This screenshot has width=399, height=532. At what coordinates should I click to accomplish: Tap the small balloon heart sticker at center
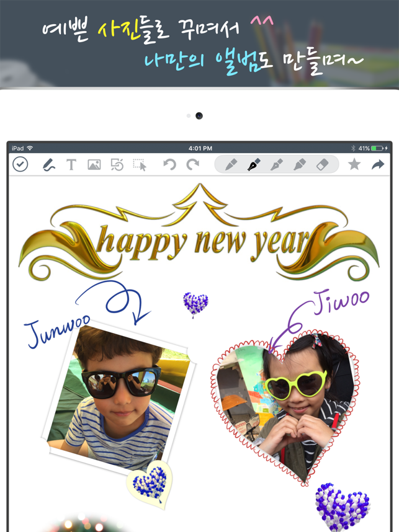(195, 304)
